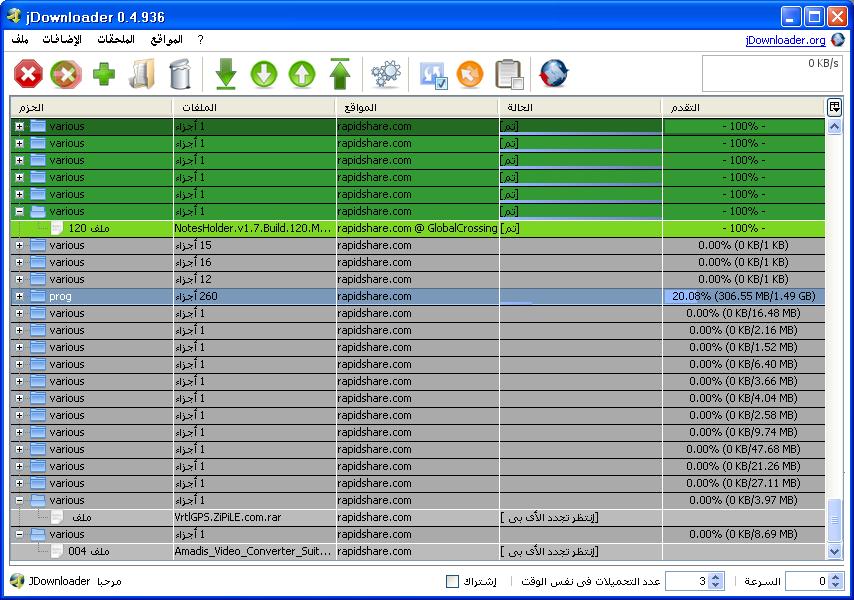Viewport: 854px width, 600px height.
Task: Sort by the التقدم column header
Action: click(743, 107)
